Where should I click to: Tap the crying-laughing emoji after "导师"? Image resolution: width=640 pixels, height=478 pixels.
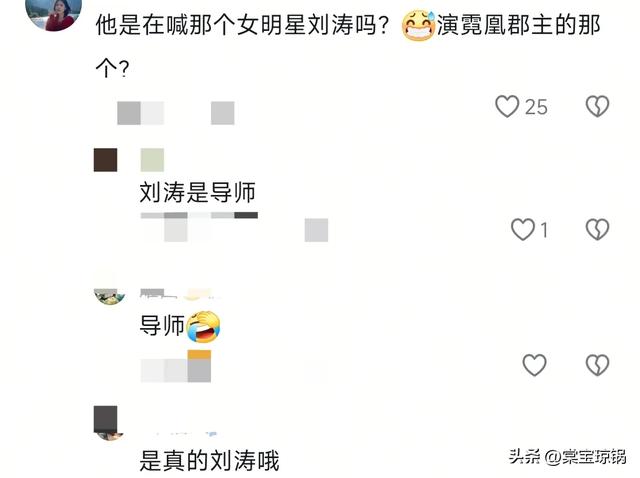[203, 327]
